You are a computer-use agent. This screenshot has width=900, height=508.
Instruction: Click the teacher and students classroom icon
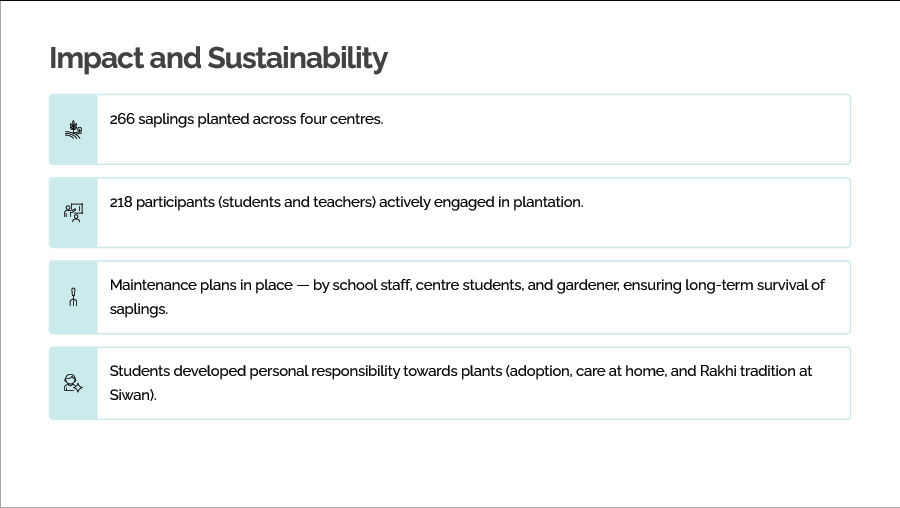[x=73, y=212]
